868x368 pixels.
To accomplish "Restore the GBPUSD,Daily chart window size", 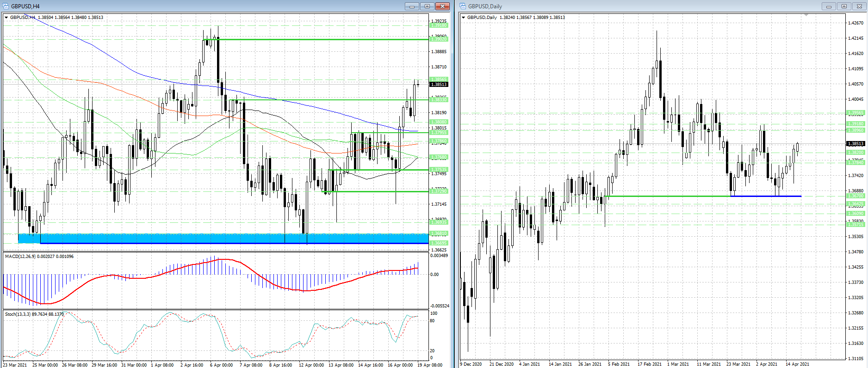I will click(x=844, y=6).
